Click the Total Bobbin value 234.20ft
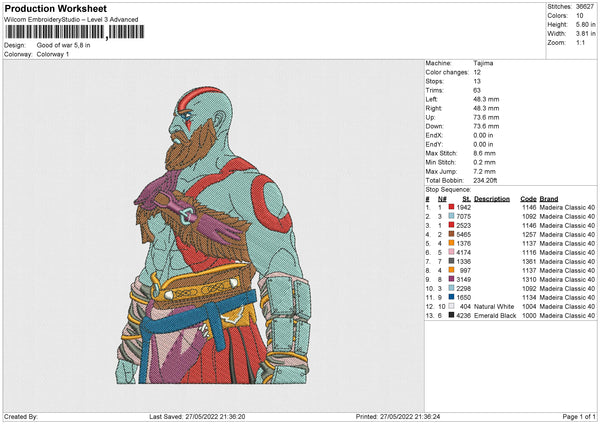 485,180
